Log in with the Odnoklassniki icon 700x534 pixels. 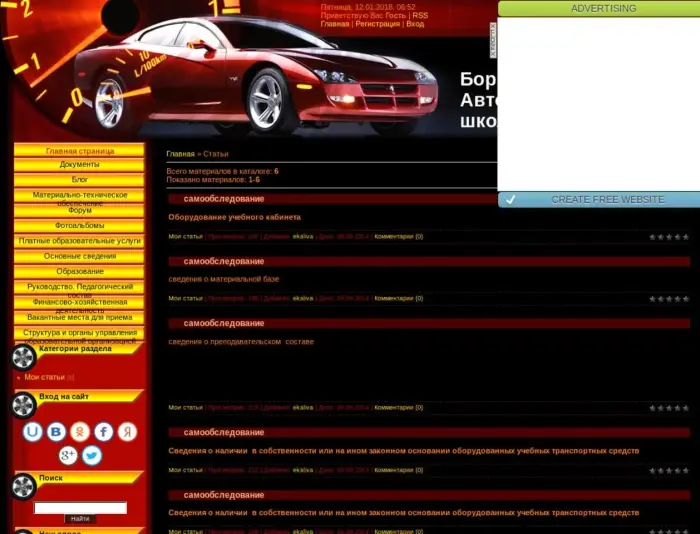click(80, 432)
